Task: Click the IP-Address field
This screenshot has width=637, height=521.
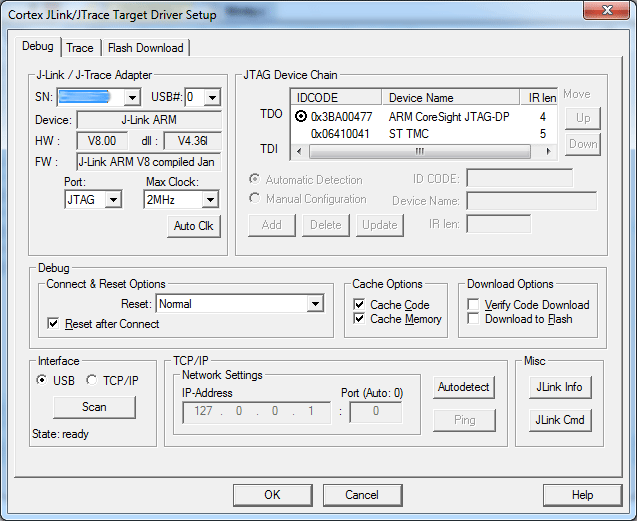Action: [256, 412]
